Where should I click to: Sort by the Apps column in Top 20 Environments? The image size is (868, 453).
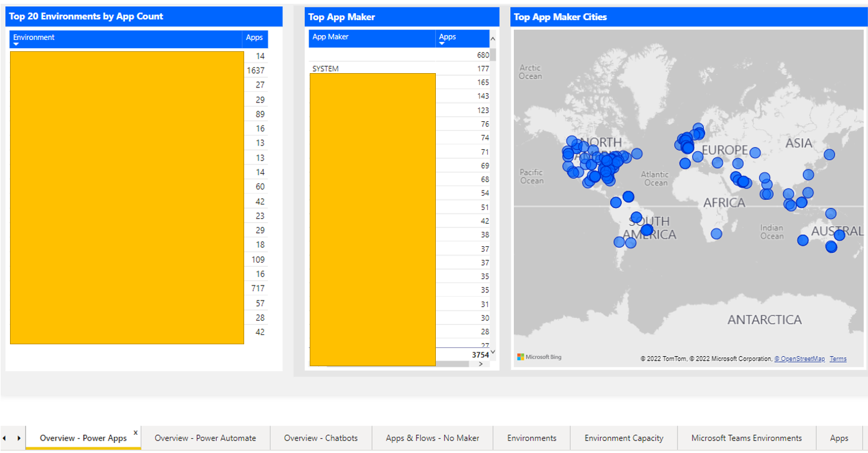[x=255, y=38]
